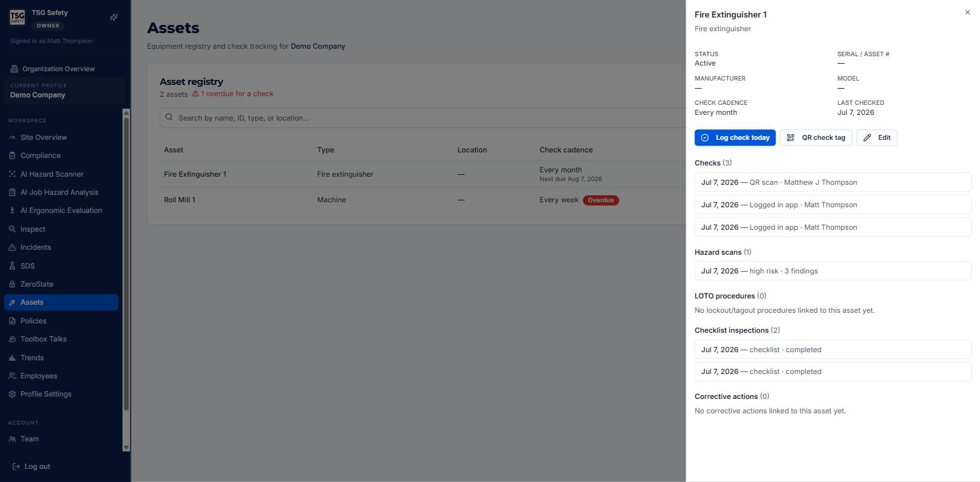Close the Fire Extinguisher 1 panel
The height and width of the screenshot is (482, 980).
(967, 12)
